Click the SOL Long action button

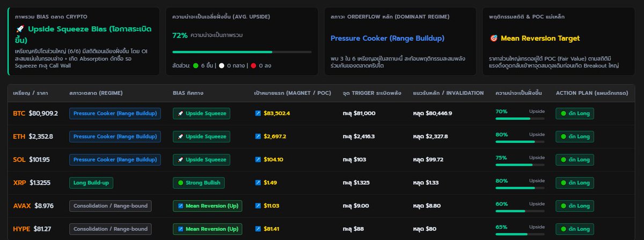tap(575, 159)
